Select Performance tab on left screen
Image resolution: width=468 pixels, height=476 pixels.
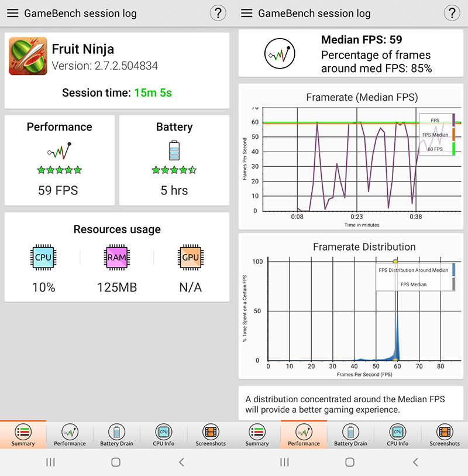(70, 434)
